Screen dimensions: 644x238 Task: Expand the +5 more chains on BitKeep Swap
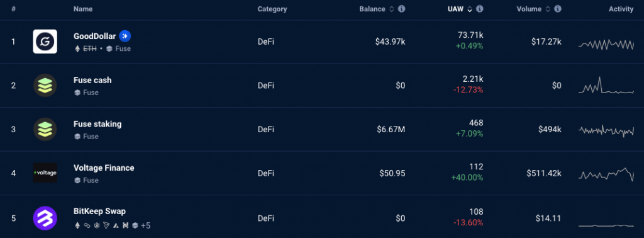(145, 225)
